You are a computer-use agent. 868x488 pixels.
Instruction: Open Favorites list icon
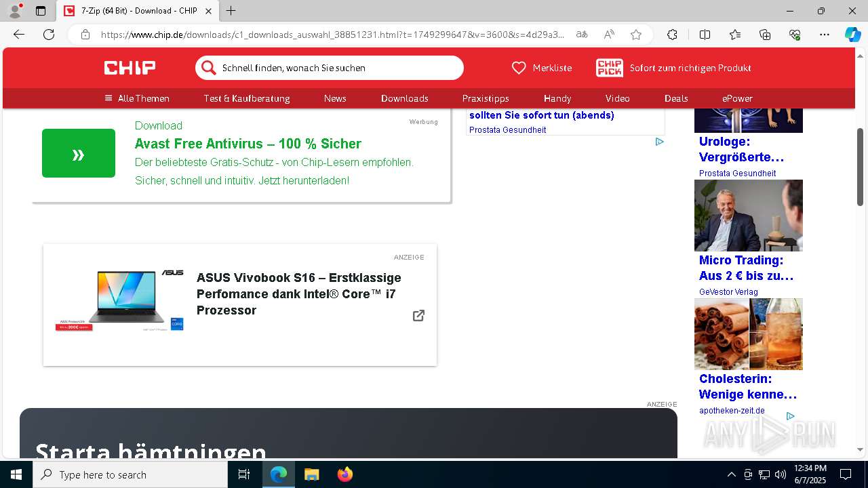[735, 35]
